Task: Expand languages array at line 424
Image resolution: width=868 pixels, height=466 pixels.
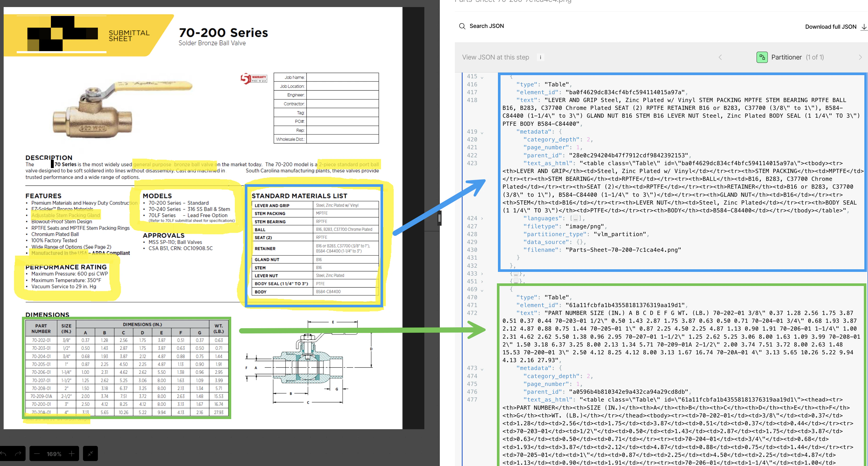Action: pyautogui.click(x=482, y=218)
